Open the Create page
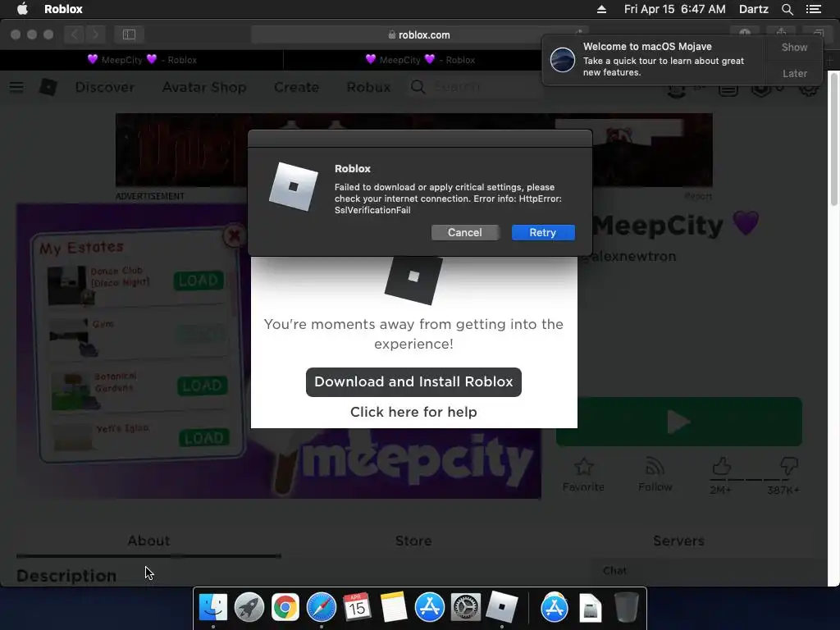This screenshot has height=630, width=840. [296, 87]
